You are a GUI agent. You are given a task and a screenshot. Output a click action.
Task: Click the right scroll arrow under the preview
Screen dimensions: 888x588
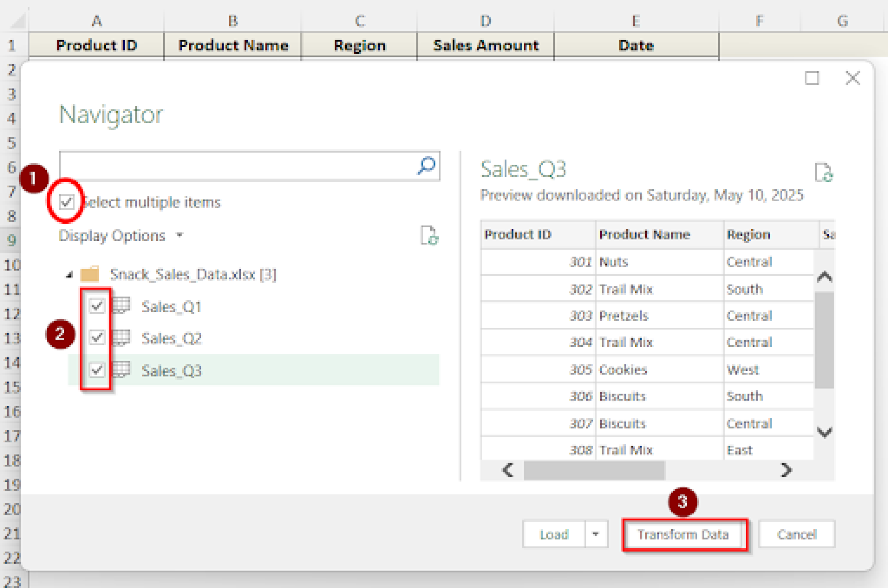pos(786,471)
